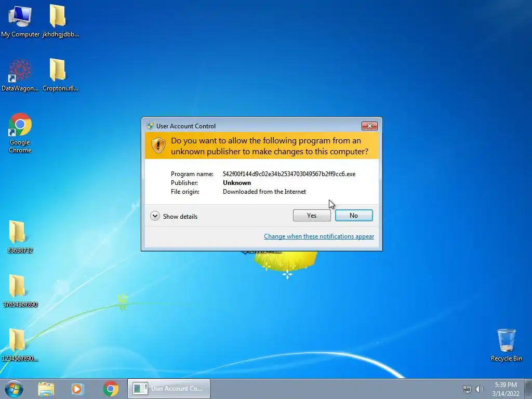Open the Windows Start menu orb
532x399 pixels.
click(x=14, y=389)
